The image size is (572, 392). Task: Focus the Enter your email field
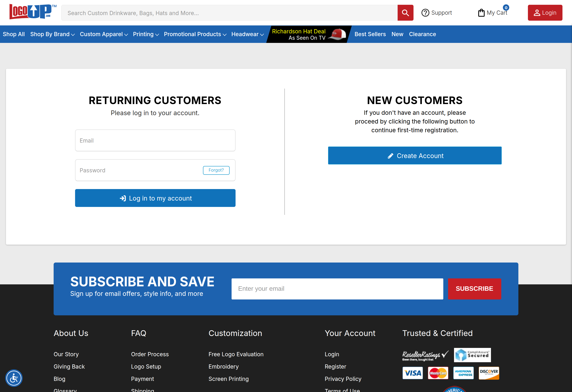click(337, 289)
